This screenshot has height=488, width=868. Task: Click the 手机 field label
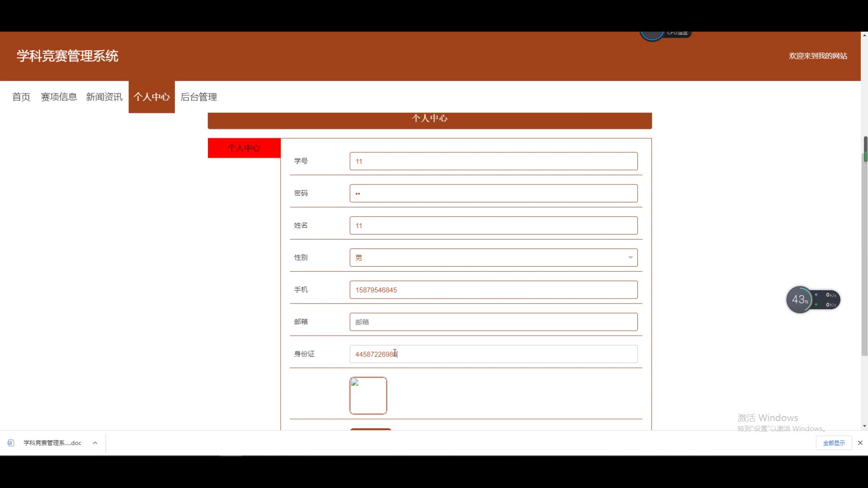(301, 290)
